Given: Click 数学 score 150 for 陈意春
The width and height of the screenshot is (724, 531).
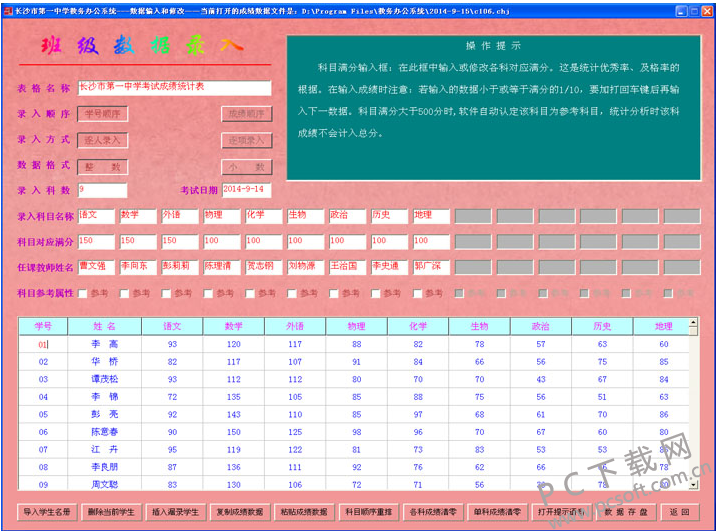Looking at the screenshot, I should pyautogui.click(x=234, y=432).
